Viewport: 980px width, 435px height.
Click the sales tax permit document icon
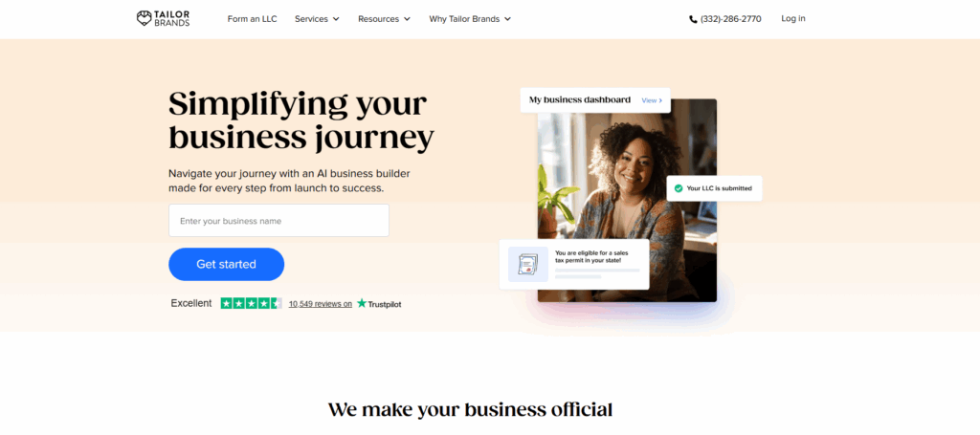pyautogui.click(x=527, y=264)
